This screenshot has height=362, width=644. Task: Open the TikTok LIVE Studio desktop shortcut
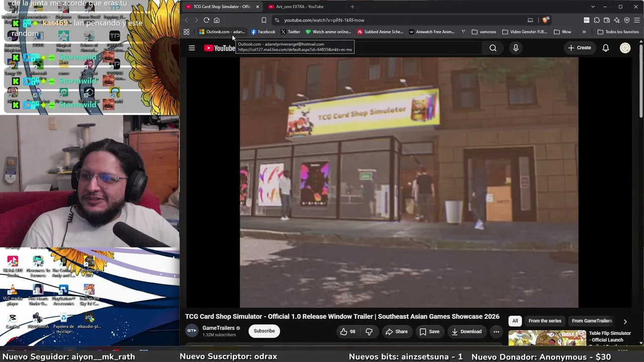pyautogui.click(x=13, y=266)
